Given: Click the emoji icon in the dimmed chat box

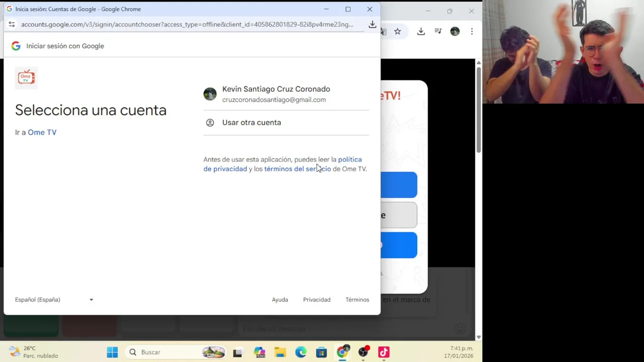Looking at the screenshot, I should [460, 329].
